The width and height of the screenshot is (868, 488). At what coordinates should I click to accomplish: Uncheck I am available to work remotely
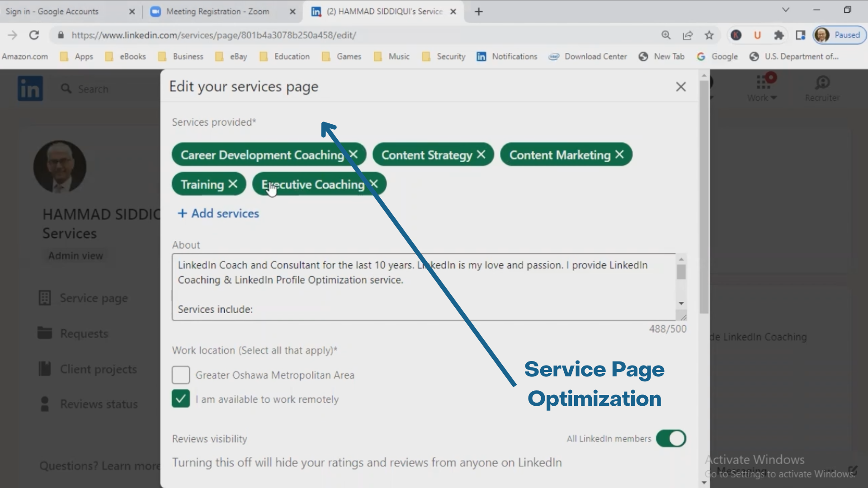pos(181,399)
